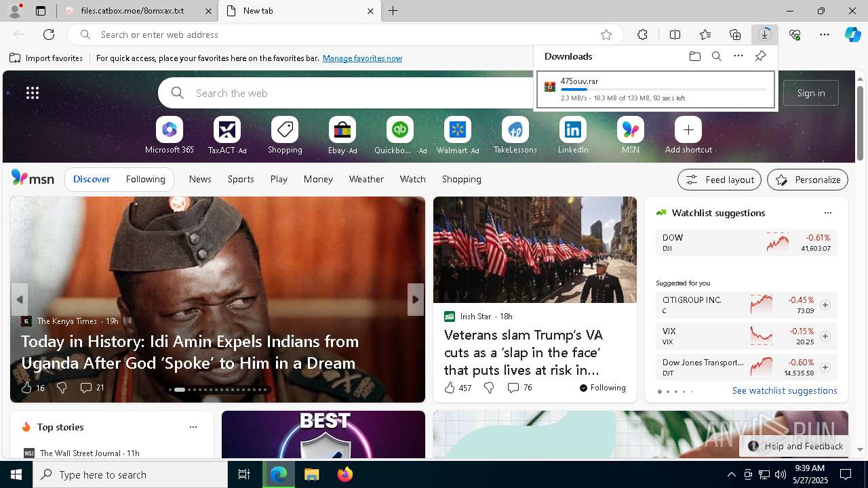Dislike the Veterans VA story
This screenshot has width=868, height=488.
coord(489,388)
